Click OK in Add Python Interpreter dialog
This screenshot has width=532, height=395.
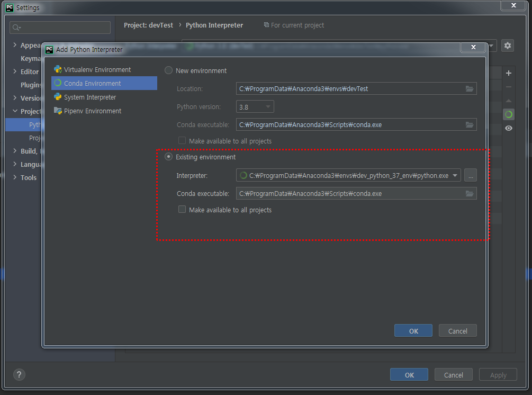coord(413,331)
